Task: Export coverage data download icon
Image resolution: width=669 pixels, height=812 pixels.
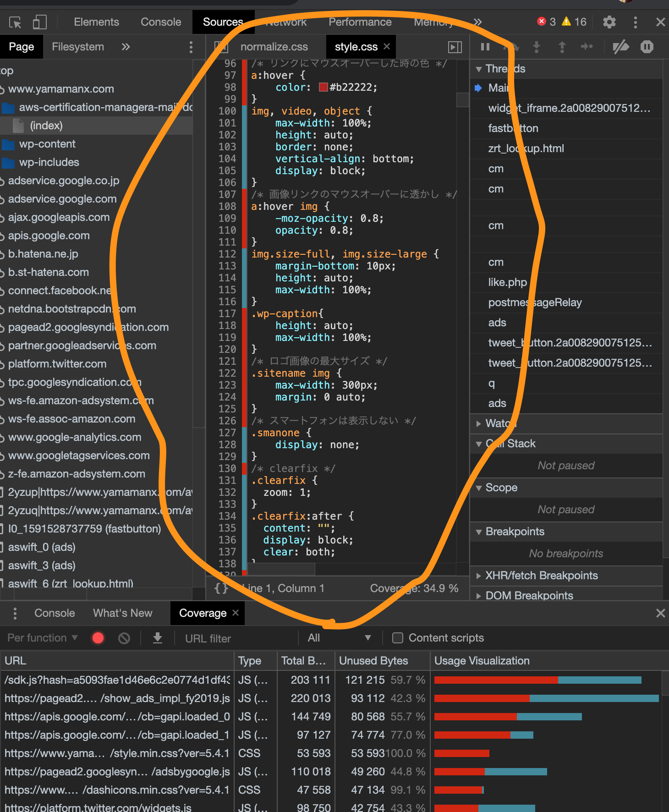Action: [158, 638]
